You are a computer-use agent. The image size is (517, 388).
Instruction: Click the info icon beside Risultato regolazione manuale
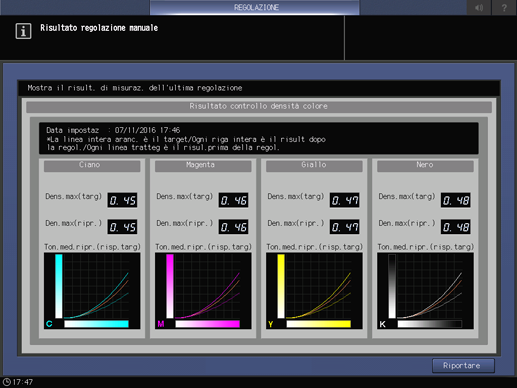[x=23, y=31]
